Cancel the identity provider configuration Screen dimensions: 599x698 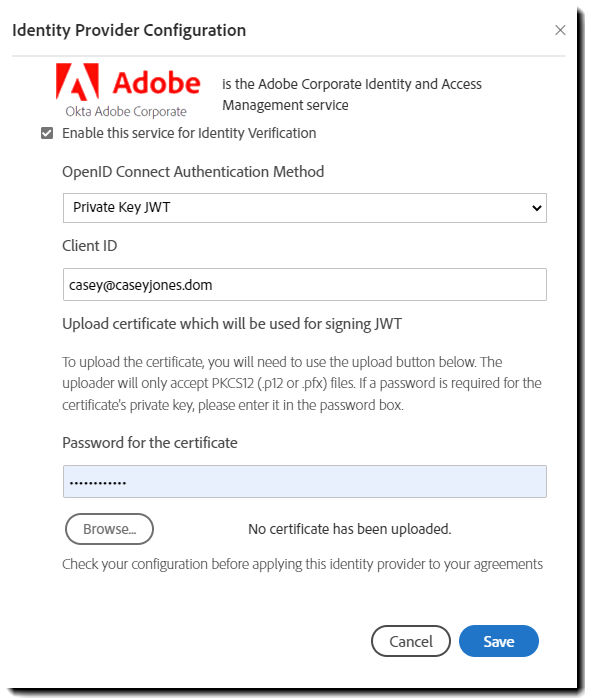pos(411,641)
